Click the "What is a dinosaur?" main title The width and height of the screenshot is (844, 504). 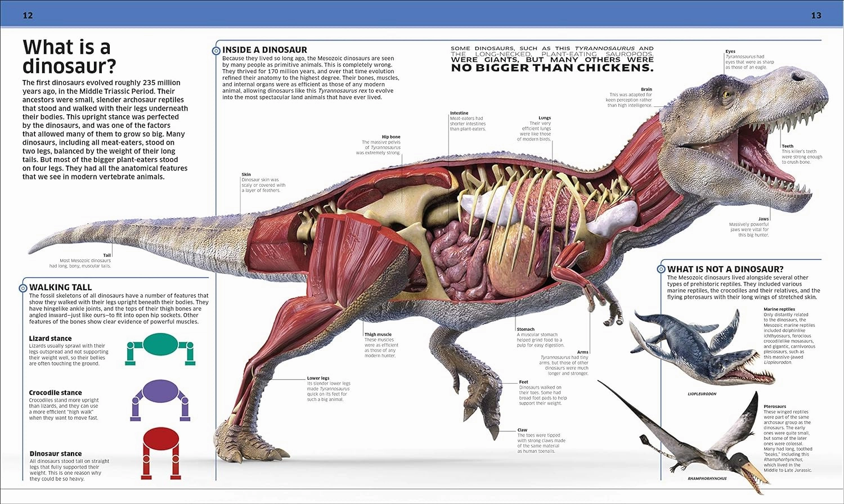[69, 56]
